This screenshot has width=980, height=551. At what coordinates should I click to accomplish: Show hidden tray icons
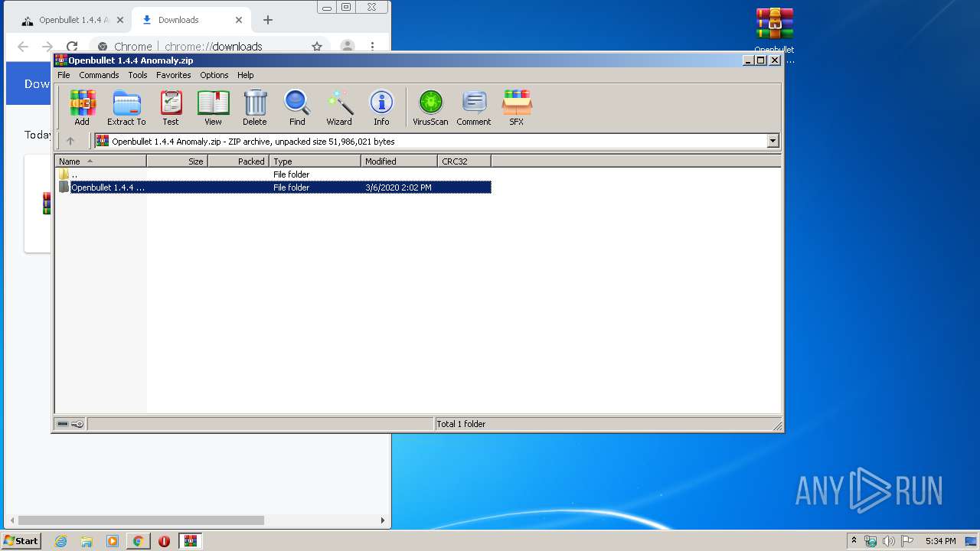(854, 541)
